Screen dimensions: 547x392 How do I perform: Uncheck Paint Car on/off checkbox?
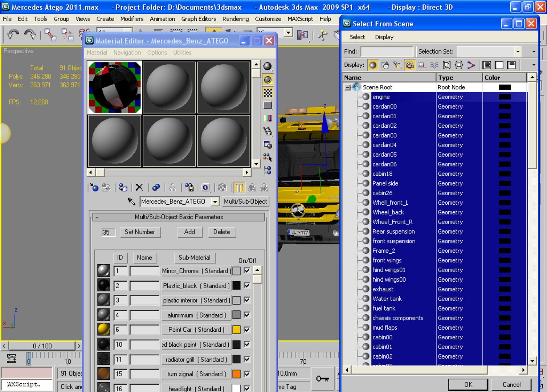point(247,330)
